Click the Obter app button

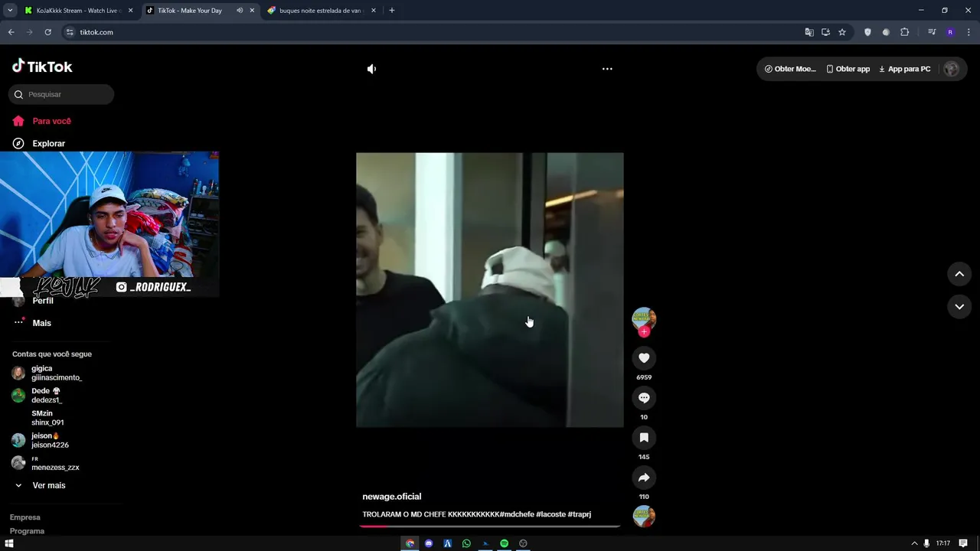coord(848,69)
